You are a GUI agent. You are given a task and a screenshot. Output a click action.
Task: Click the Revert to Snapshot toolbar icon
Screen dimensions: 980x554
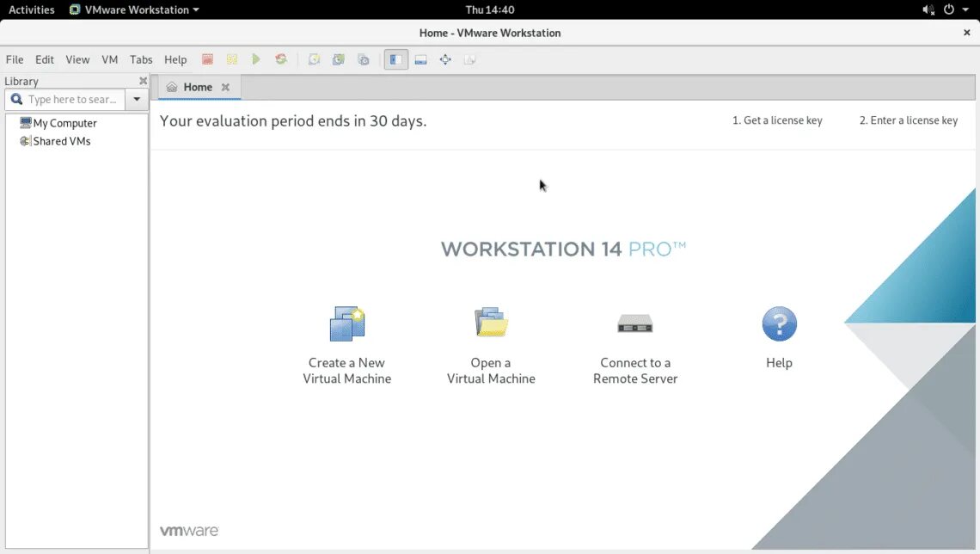(x=338, y=59)
